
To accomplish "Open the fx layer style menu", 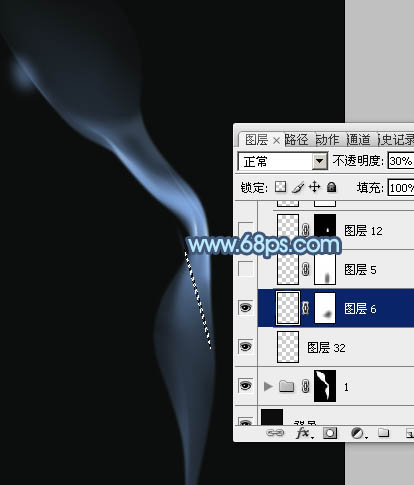I will 305,433.
